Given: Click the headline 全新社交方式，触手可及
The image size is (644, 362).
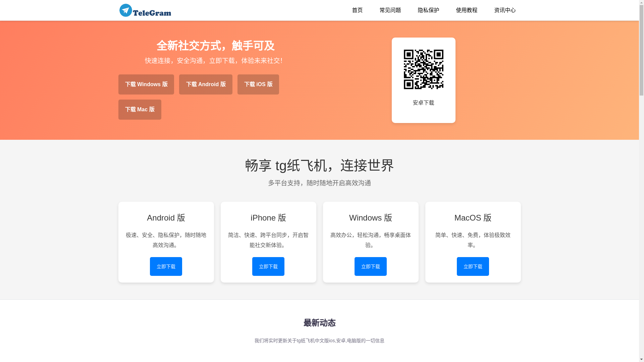Looking at the screenshot, I should click(216, 46).
